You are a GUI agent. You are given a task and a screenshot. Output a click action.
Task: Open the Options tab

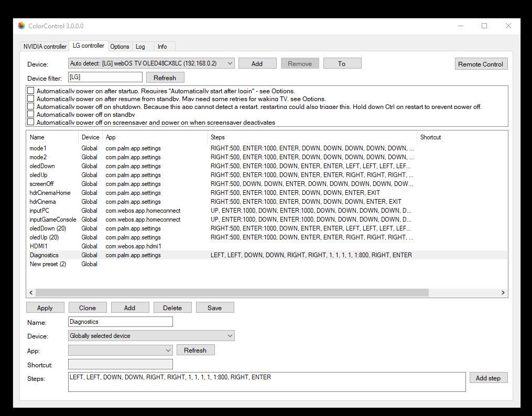(x=120, y=47)
